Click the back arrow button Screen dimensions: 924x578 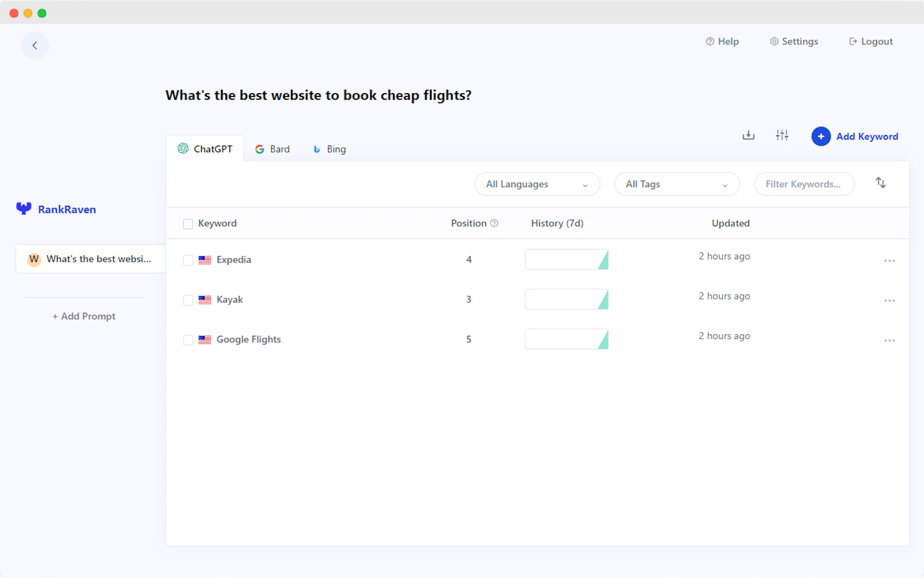[x=35, y=45]
